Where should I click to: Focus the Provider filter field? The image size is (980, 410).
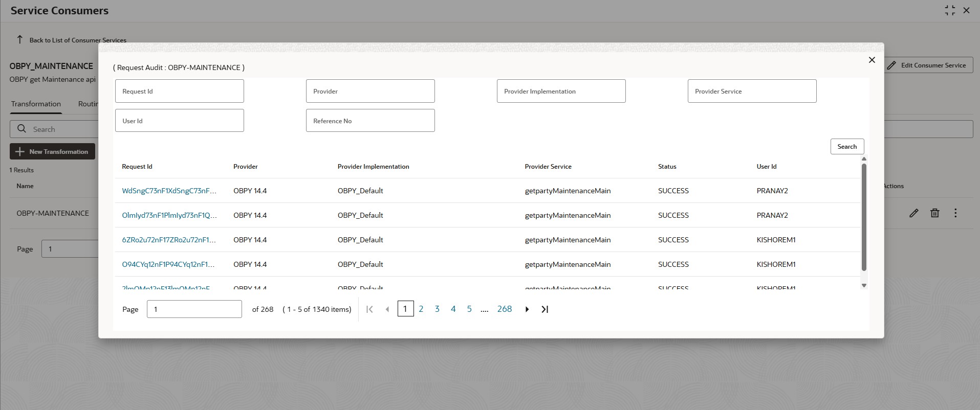(x=371, y=91)
